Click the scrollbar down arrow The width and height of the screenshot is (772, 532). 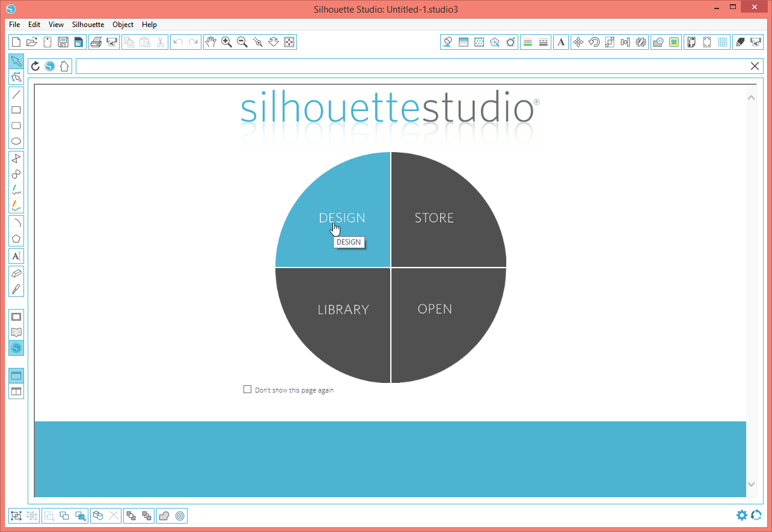click(750, 483)
